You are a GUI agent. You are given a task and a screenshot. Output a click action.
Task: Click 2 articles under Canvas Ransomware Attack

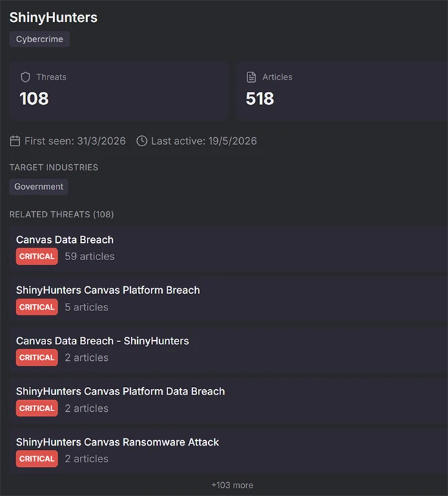[x=87, y=459]
